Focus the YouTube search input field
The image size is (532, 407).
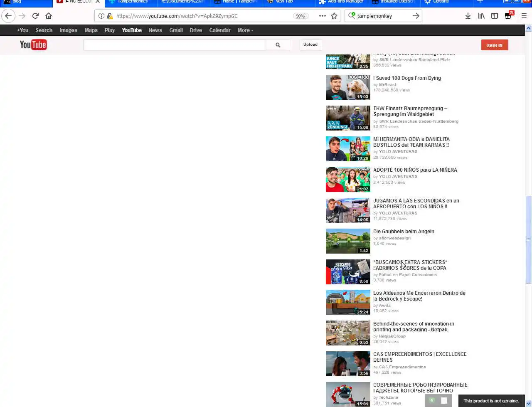click(x=175, y=45)
